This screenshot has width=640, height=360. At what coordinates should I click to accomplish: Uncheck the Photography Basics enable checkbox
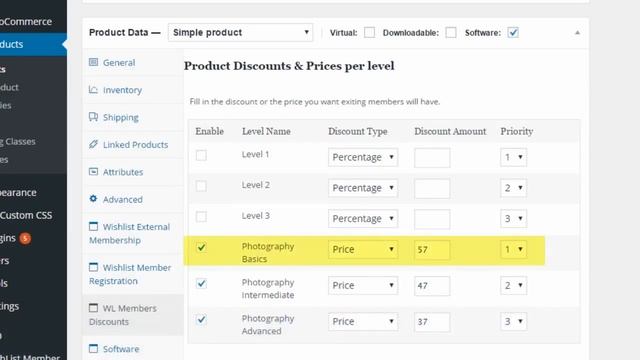[x=201, y=247]
